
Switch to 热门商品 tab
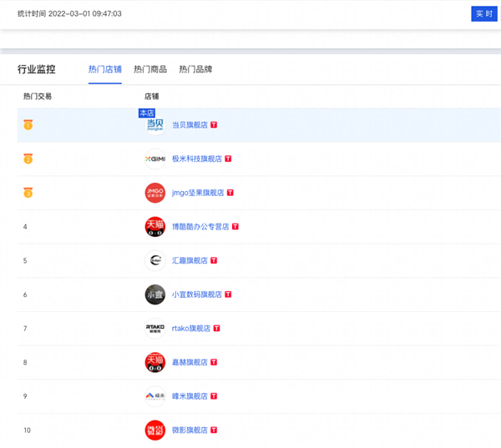coord(150,69)
